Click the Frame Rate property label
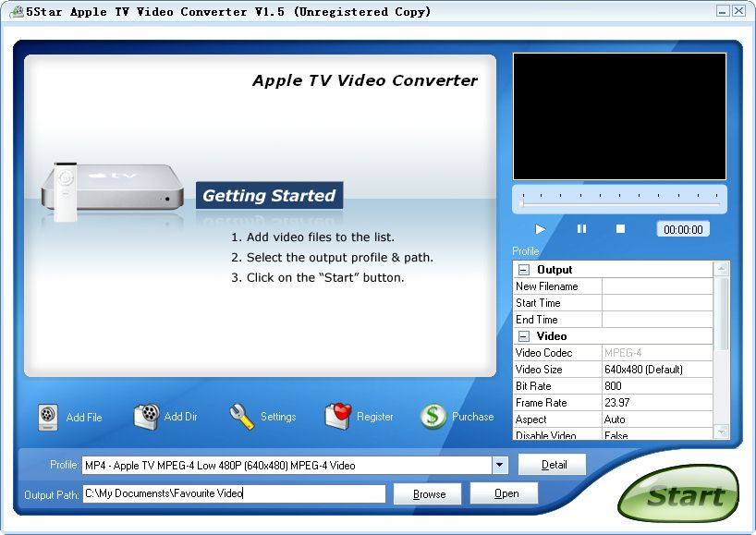756x535 pixels. tap(541, 403)
